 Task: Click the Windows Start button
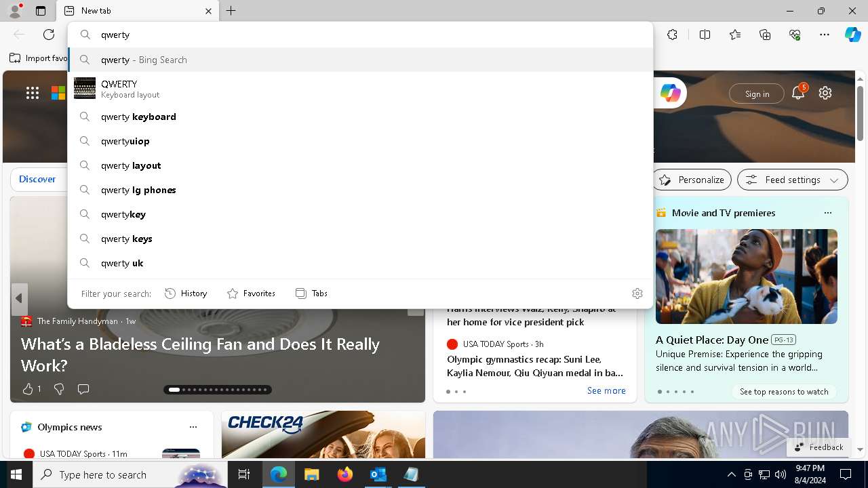point(16,474)
